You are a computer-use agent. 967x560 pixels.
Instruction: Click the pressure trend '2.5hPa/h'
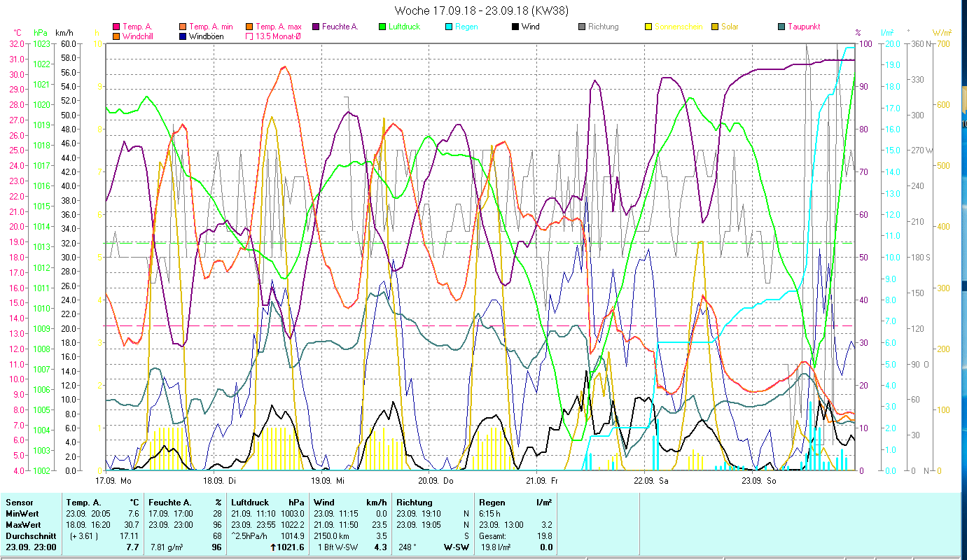(x=250, y=536)
